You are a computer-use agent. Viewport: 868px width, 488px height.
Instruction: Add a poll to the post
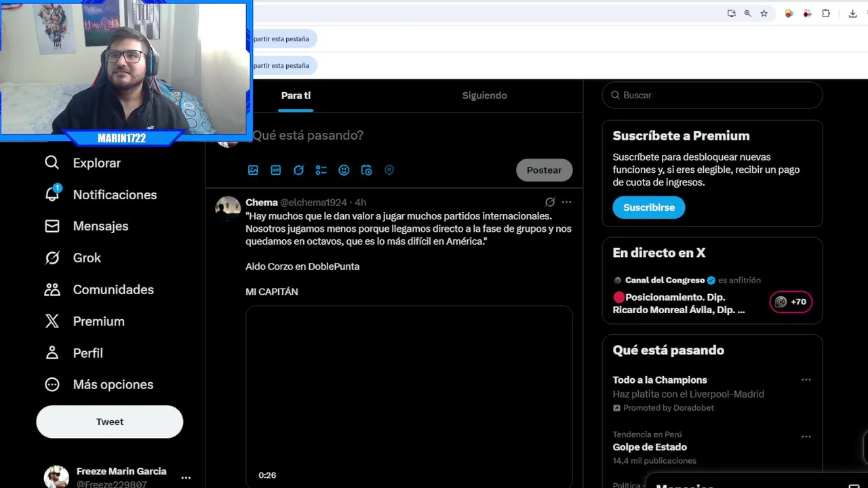tap(321, 170)
